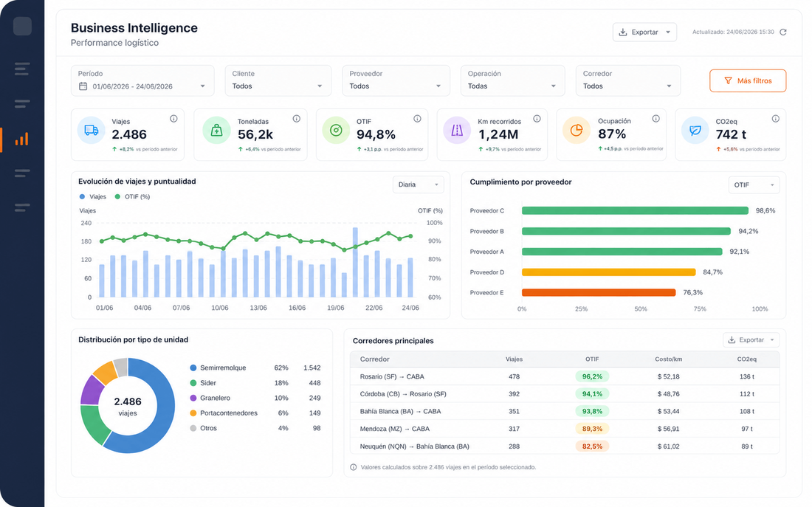
Task: Click the 2.486 viajes donut center
Action: 128,406
